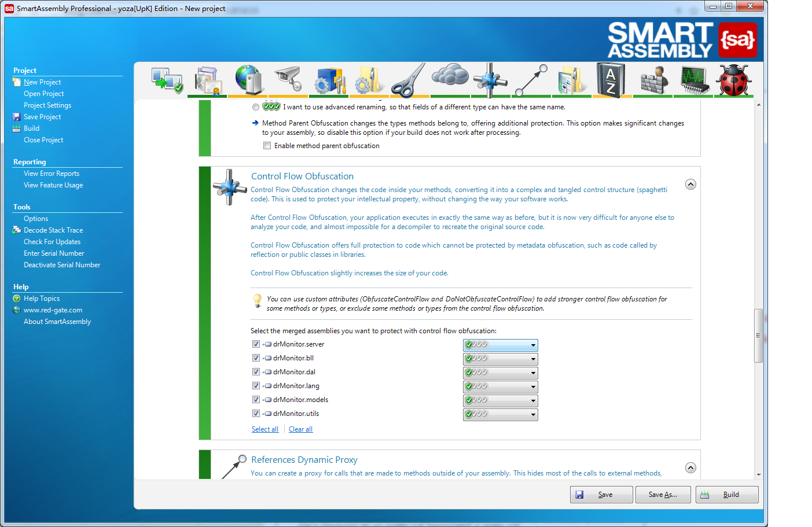This screenshot has width=812, height=527.
Task: Click Check For Updates
Action: 52,242
